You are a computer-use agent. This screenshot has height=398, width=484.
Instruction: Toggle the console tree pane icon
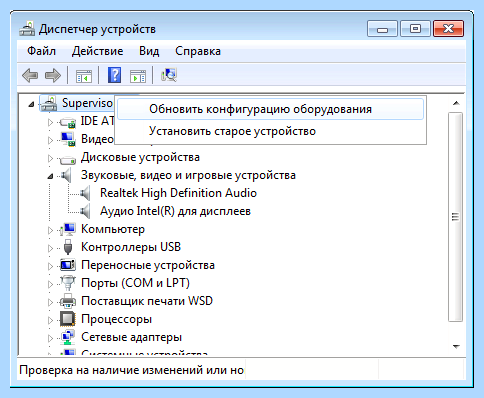84,76
